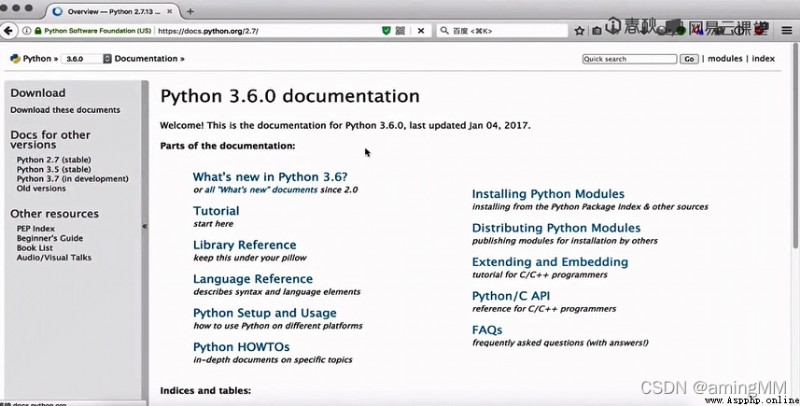Click the Python link in the breadcrumb
The image size is (800, 406).
pos(37,59)
